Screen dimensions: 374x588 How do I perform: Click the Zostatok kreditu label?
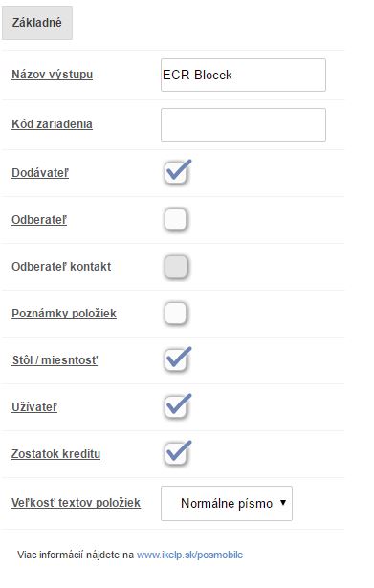coord(55,454)
